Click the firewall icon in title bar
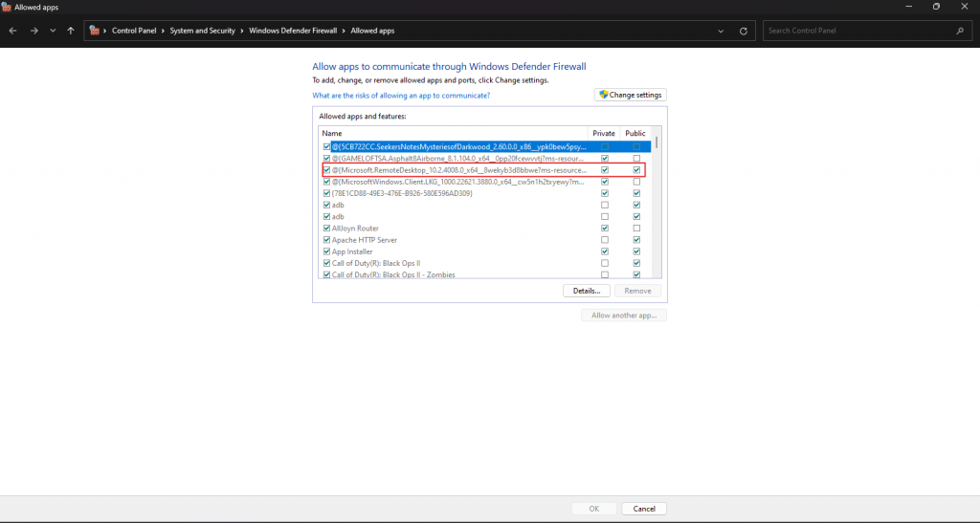This screenshot has height=523, width=980. pos(7,7)
